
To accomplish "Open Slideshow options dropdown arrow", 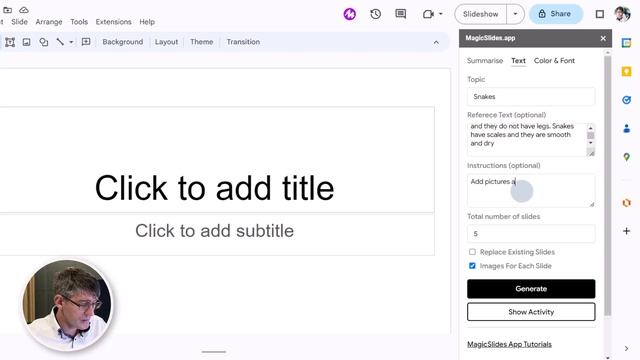I will 515,14.
